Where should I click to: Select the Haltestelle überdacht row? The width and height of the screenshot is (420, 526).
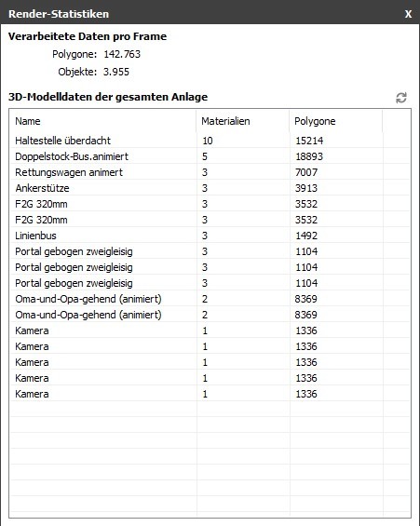[x=210, y=141]
